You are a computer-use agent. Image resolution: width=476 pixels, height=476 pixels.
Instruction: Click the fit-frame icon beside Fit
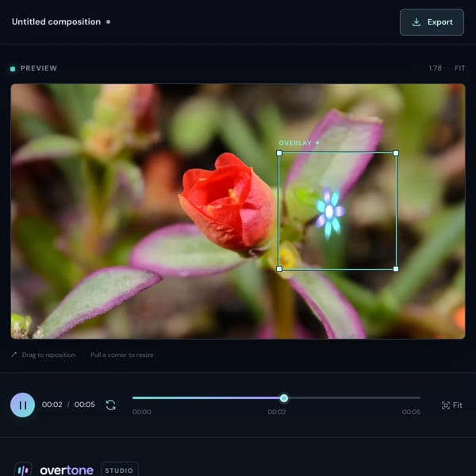[x=445, y=405]
